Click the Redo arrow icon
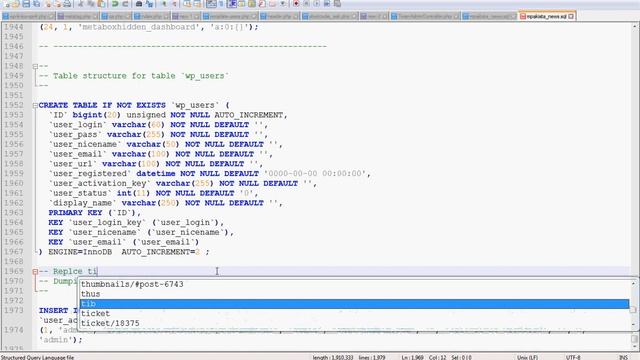This screenshot has width=640, height=360. coord(125,4)
